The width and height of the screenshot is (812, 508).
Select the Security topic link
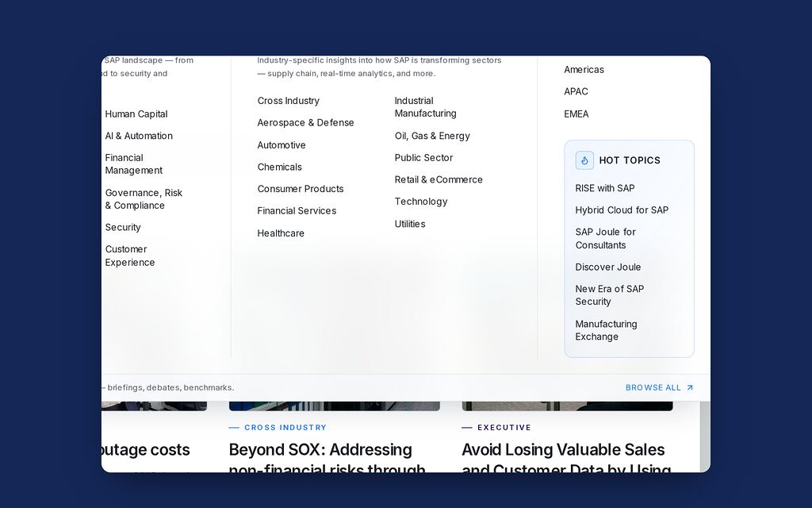(123, 227)
